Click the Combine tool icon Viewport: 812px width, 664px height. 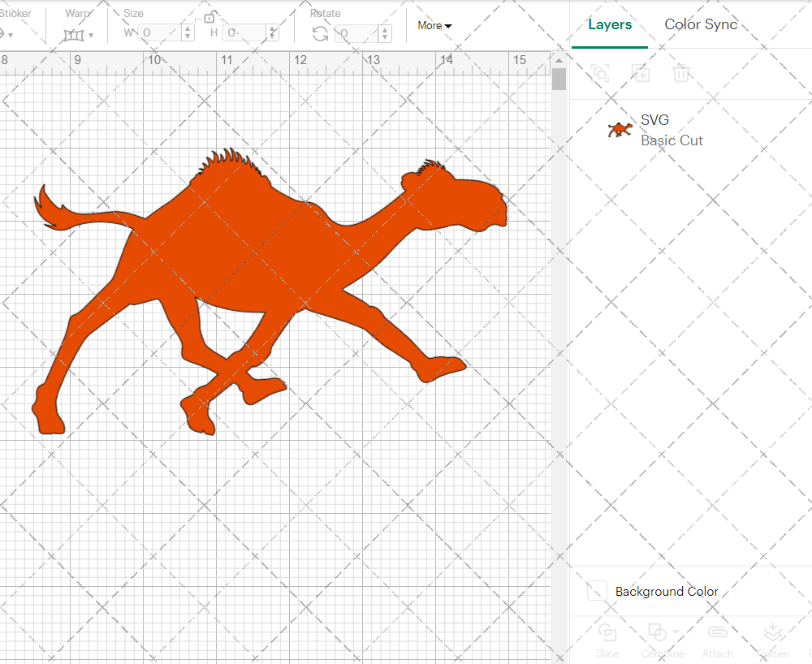[x=658, y=633]
